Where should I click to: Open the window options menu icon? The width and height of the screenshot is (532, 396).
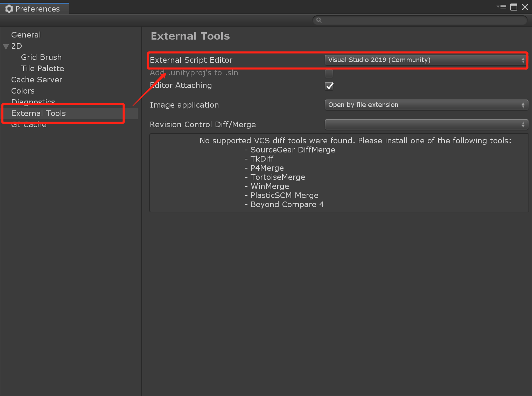click(x=501, y=7)
